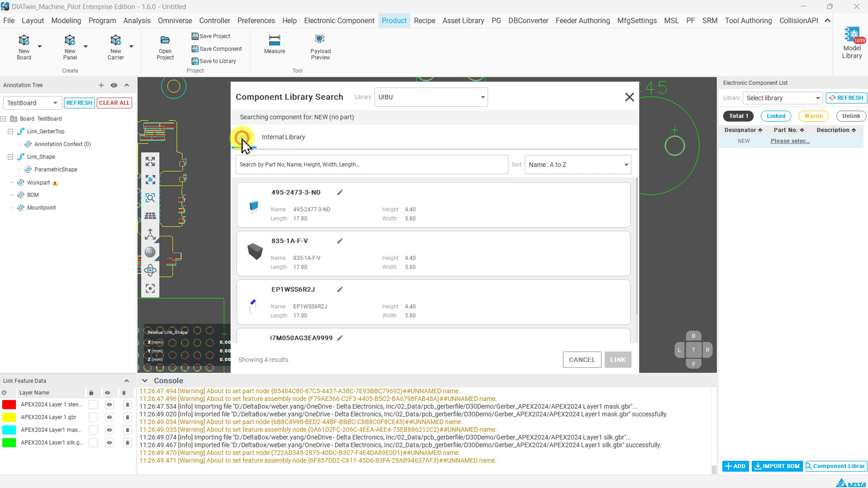868x488 pixels.
Task: Close the Component Library Search dialog
Action: tap(629, 97)
